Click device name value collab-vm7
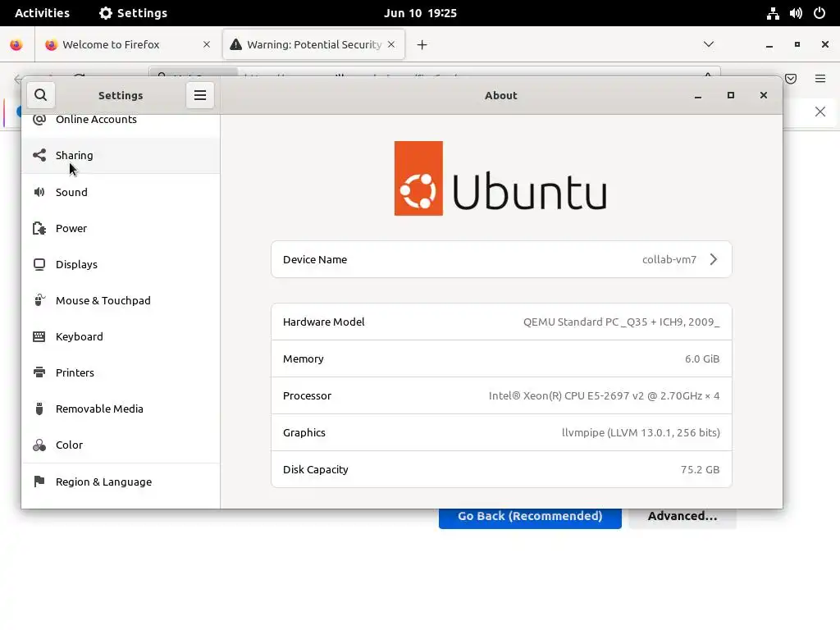840x630 pixels. pos(669,260)
